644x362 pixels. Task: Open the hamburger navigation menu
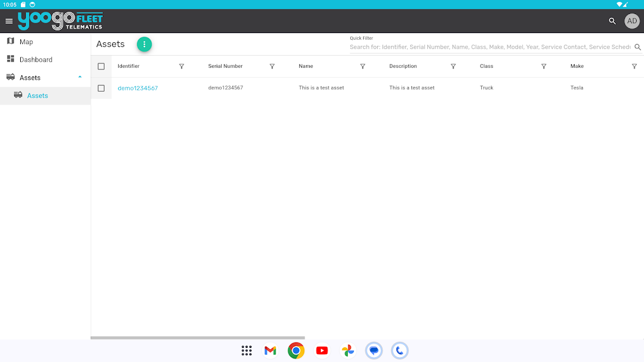coord(9,21)
